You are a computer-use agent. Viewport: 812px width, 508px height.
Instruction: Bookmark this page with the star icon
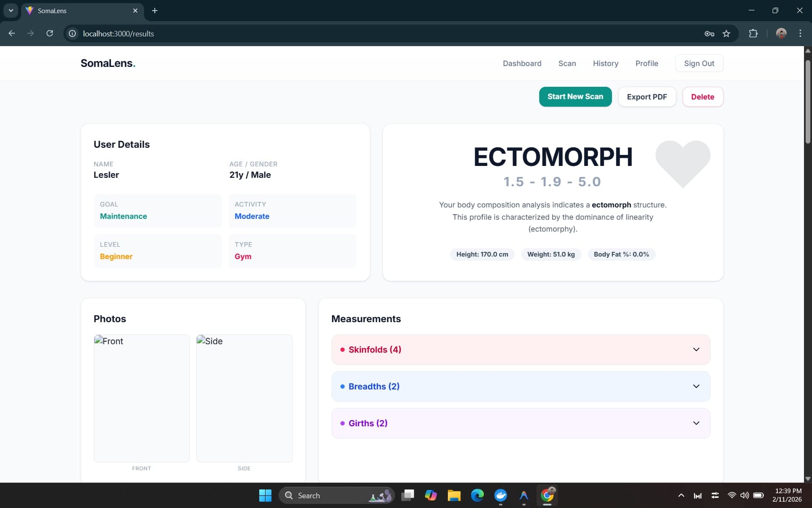click(726, 33)
